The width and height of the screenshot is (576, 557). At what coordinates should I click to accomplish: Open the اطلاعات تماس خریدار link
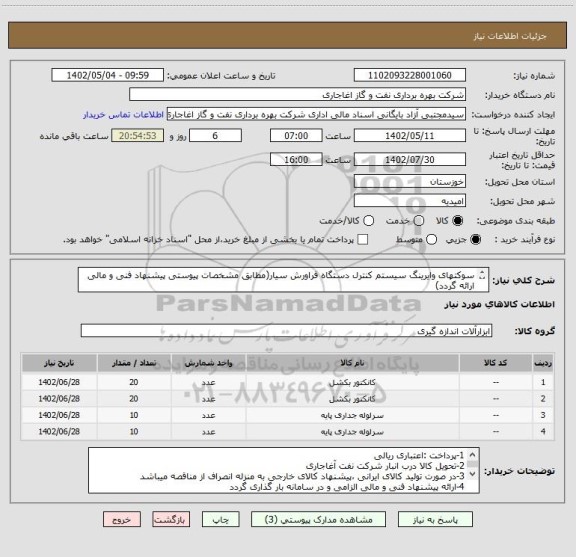(123, 115)
